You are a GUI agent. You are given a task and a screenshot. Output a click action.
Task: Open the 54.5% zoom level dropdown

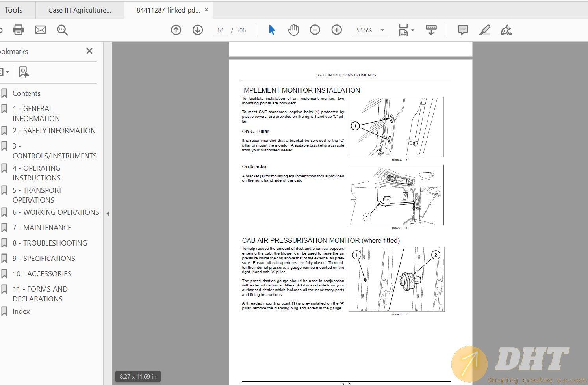pyautogui.click(x=382, y=30)
